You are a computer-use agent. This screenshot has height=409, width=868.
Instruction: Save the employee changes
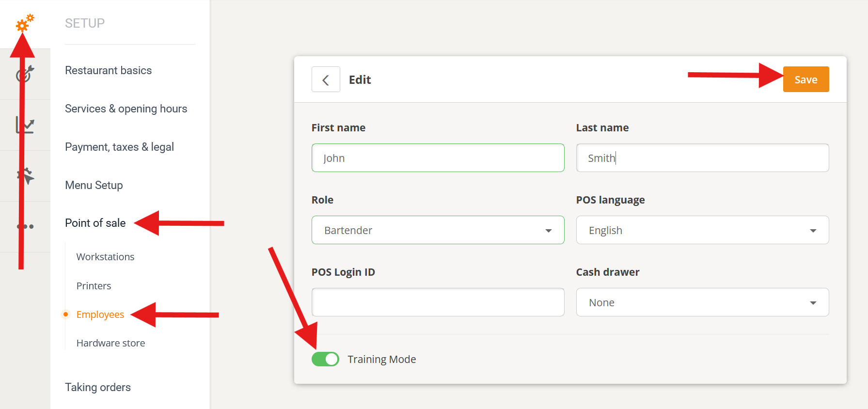coord(806,79)
